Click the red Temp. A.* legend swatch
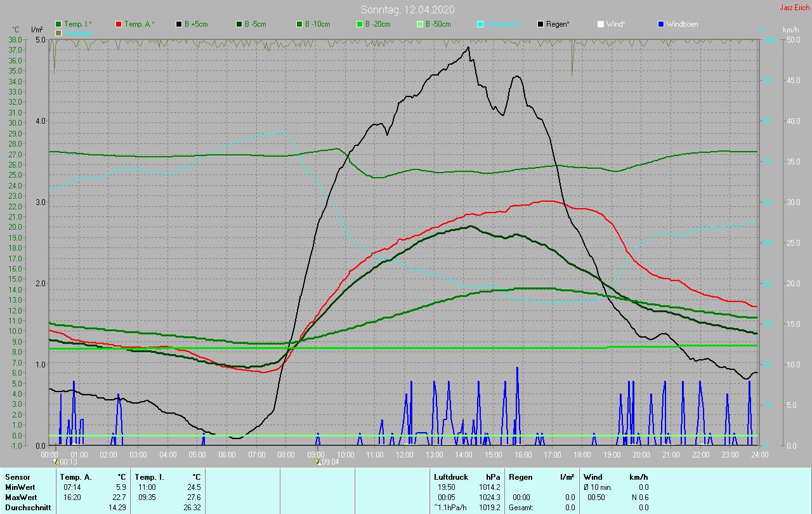The width and height of the screenshot is (812, 514). coord(119,24)
